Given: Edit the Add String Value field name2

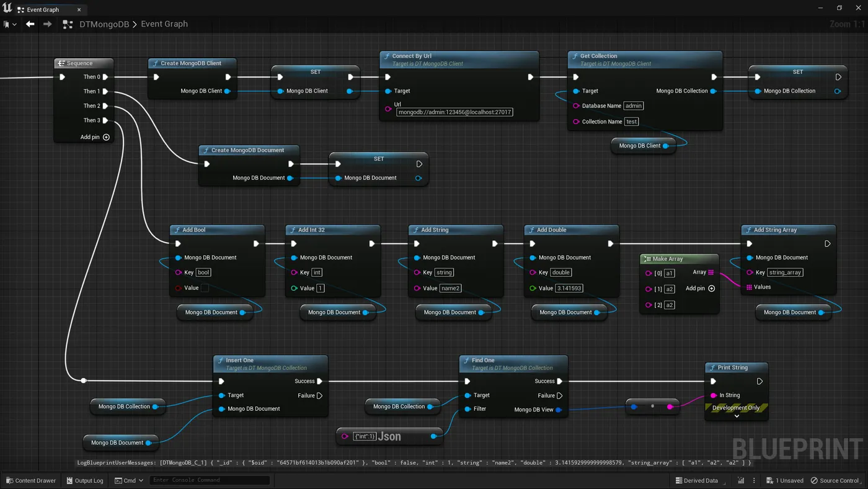Looking at the screenshot, I should [x=451, y=288].
